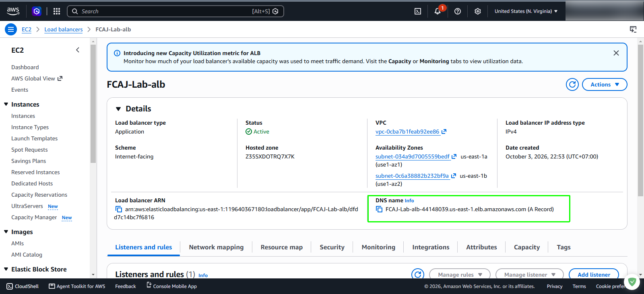This screenshot has height=294, width=644.
Task: Open the Actions dropdown
Action: coord(605,84)
